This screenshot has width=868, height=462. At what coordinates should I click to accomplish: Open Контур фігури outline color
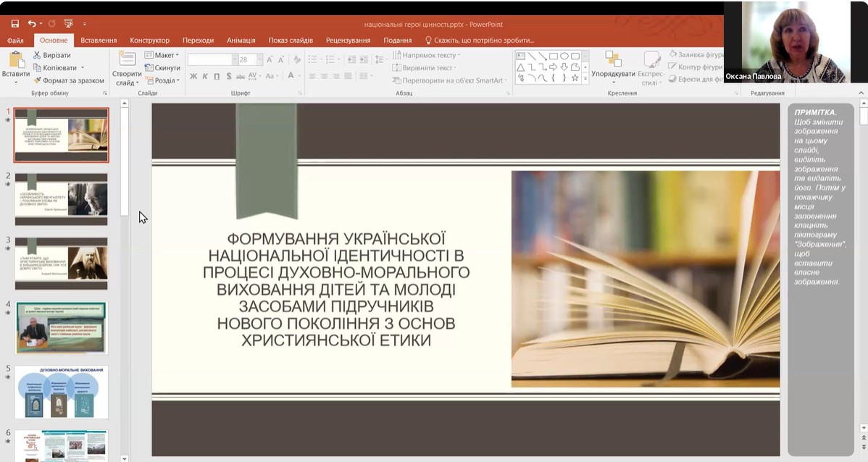click(x=696, y=67)
